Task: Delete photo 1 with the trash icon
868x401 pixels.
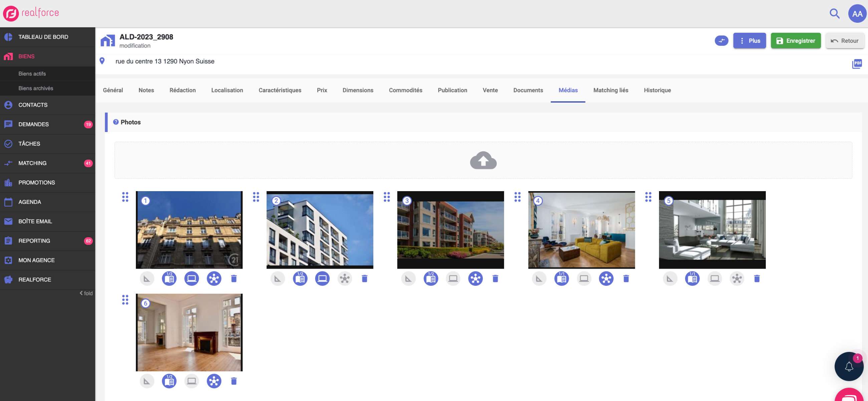Action: (x=234, y=279)
